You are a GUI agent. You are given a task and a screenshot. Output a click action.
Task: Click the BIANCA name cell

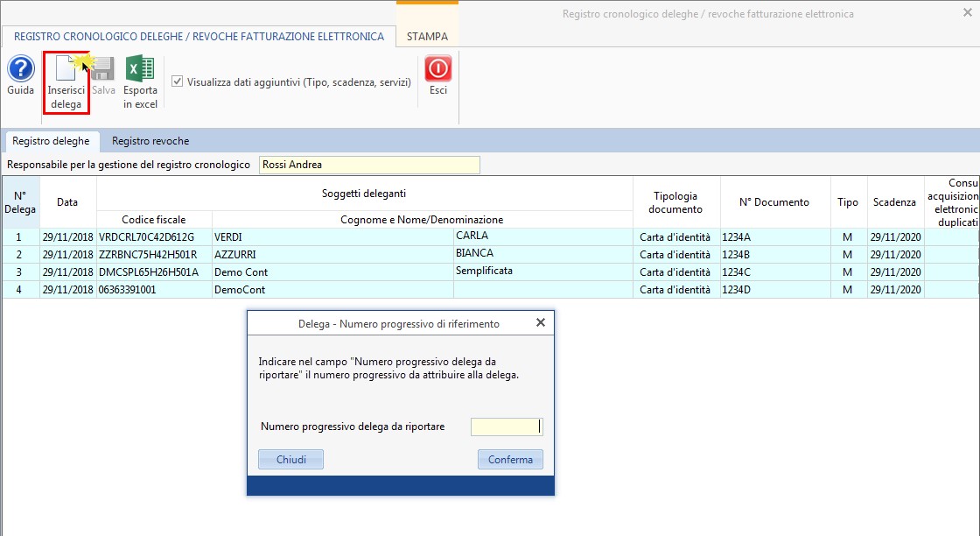543,255
